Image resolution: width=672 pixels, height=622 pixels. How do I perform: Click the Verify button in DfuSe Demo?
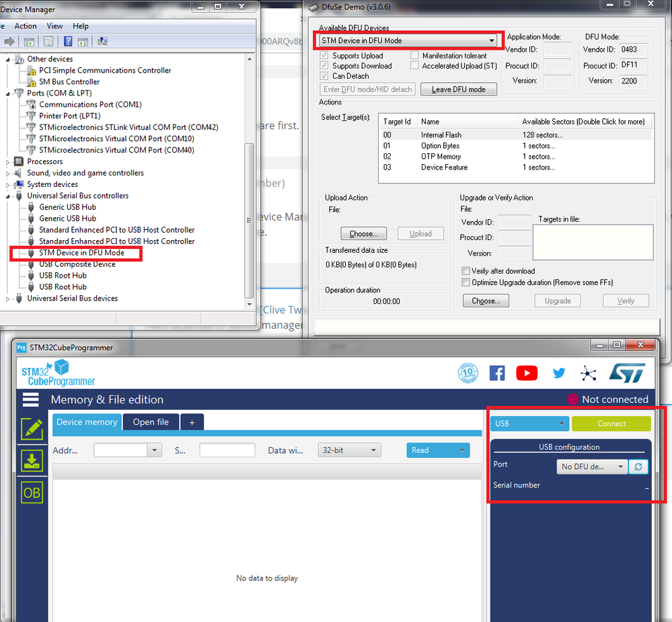click(x=626, y=301)
